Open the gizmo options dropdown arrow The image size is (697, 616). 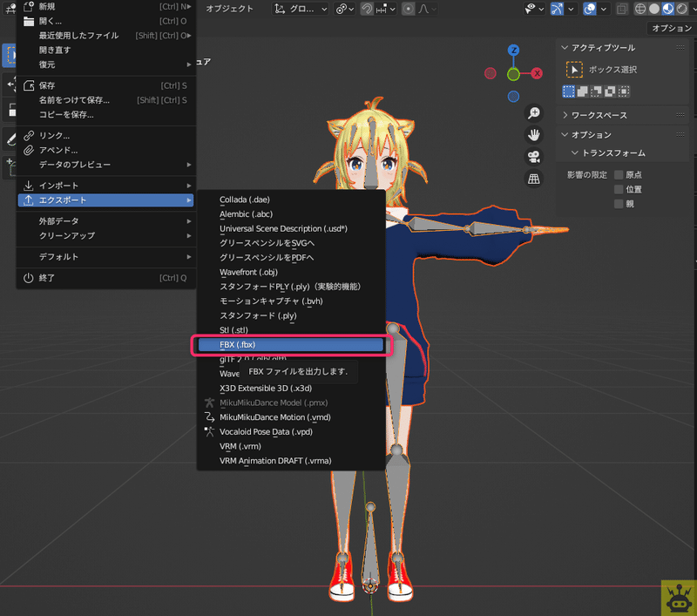click(571, 9)
